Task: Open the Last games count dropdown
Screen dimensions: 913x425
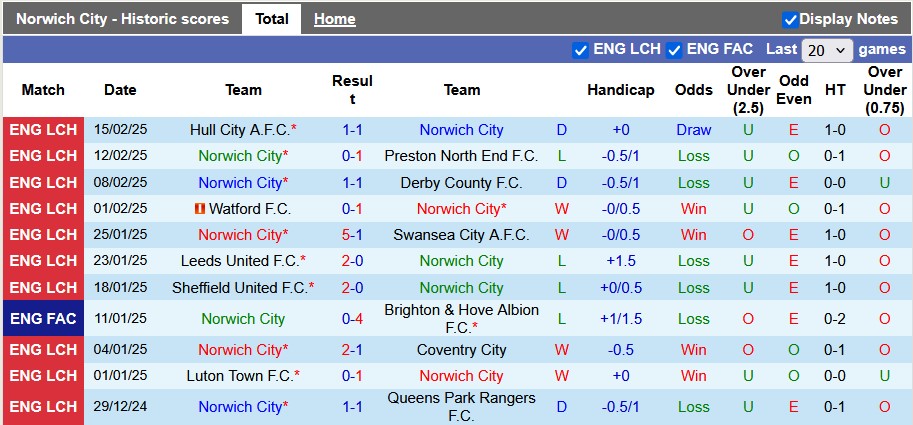Action: [827, 50]
